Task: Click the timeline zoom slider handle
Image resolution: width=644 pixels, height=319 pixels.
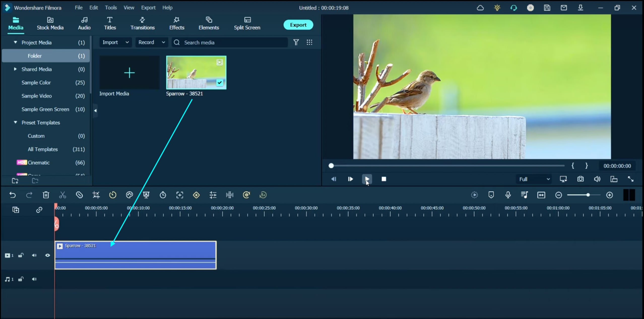Action: (x=588, y=195)
